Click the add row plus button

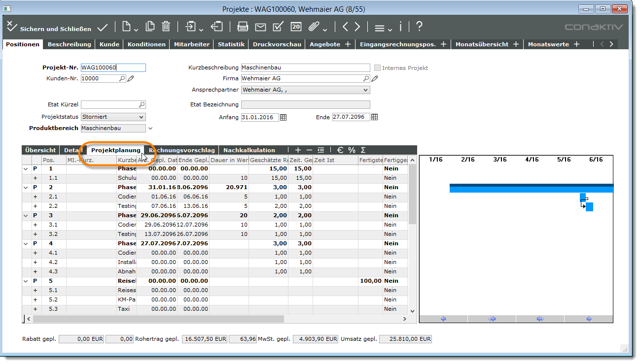297,150
